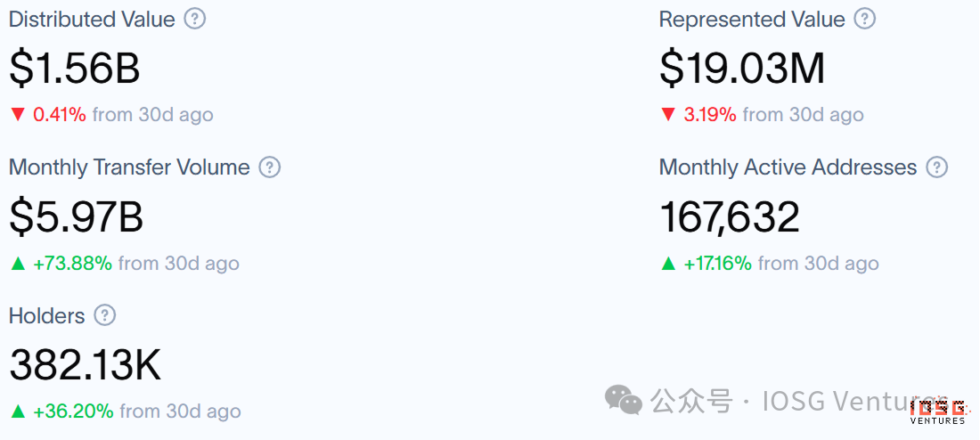Click the green up arrow beside +36.20%
Screen dimensions: 980x440
18,411
